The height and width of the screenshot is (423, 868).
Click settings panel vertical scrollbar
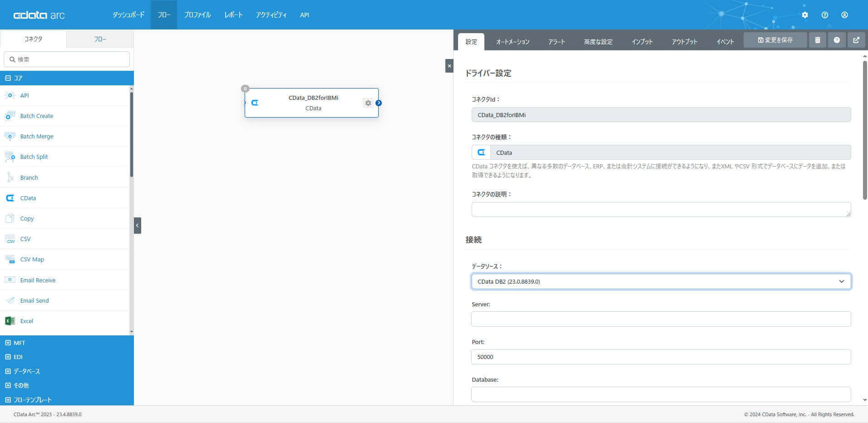click(x=865, y=130)
